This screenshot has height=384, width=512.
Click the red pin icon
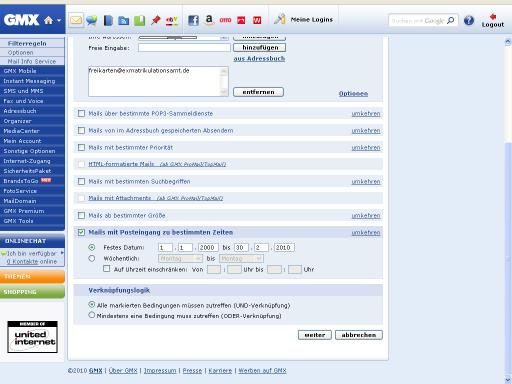tap(155, 21)
